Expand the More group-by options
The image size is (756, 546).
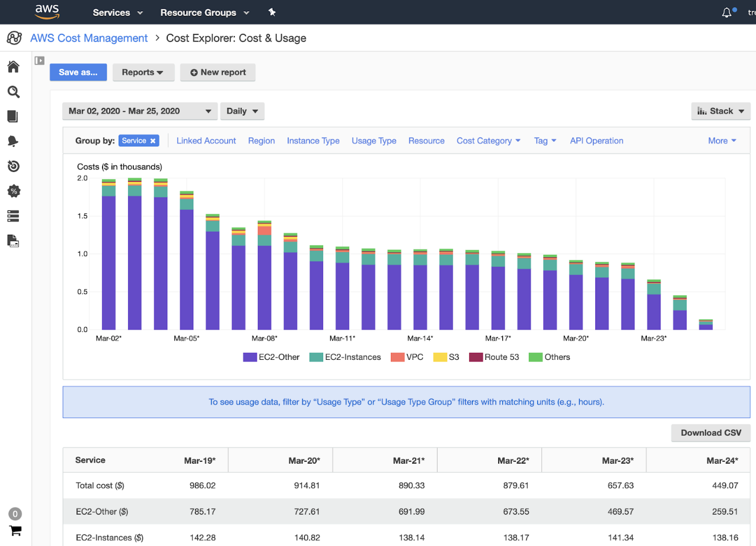(722, 141)
